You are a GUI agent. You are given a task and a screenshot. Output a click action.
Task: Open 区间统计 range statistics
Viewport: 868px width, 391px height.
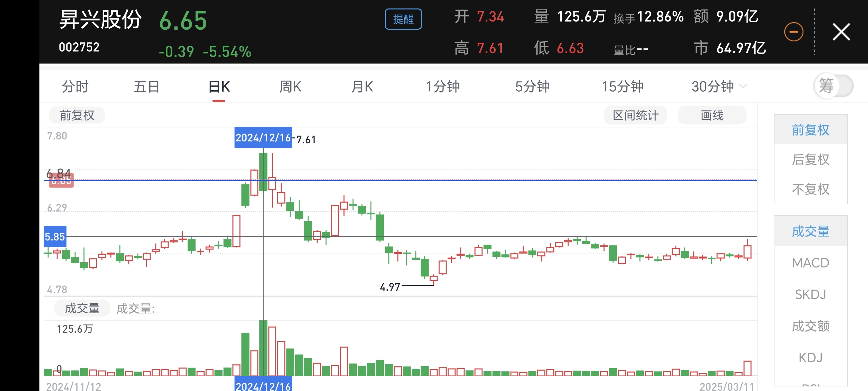[x=635, y=115]
